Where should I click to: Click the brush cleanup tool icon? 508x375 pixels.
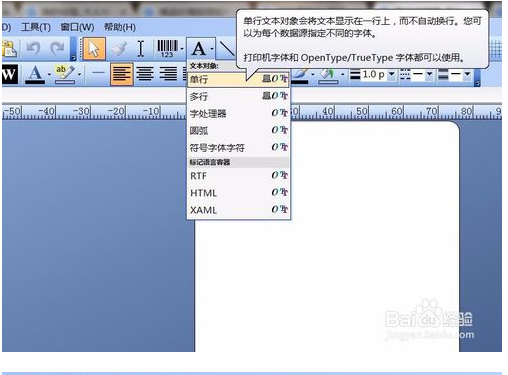coord(119,49)
